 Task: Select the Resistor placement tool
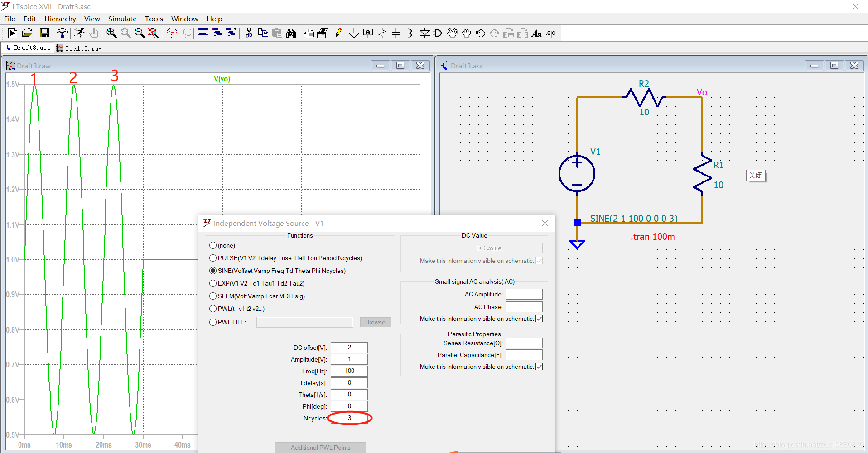pos(382,33)
